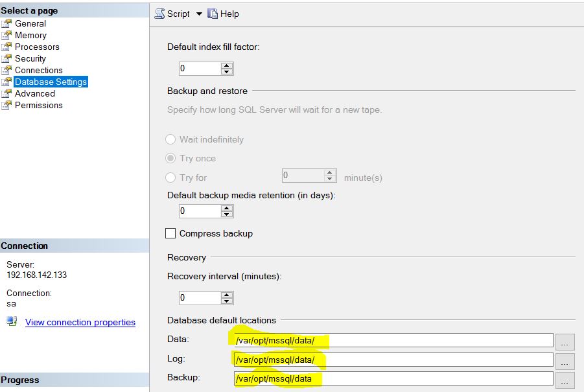This screenshot has height=392, width=584.
Task: Click the General page icon
Action: click(x=7, y=23)
